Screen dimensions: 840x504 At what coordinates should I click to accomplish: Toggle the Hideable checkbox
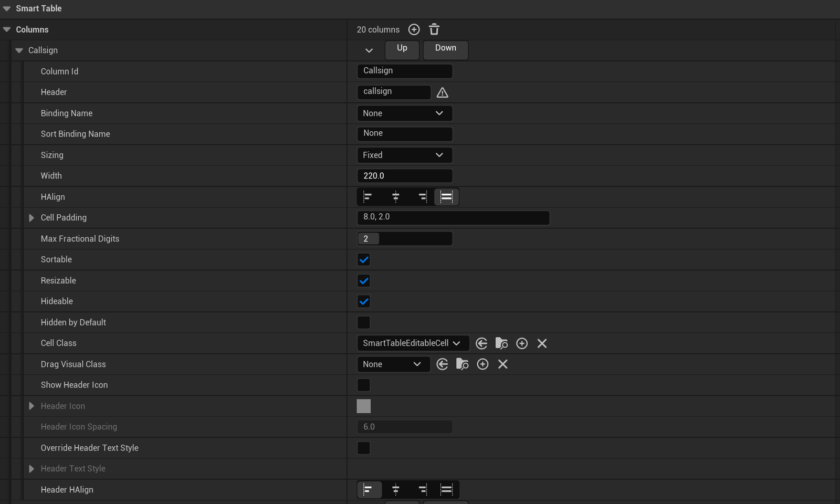[x=364, y=301]
